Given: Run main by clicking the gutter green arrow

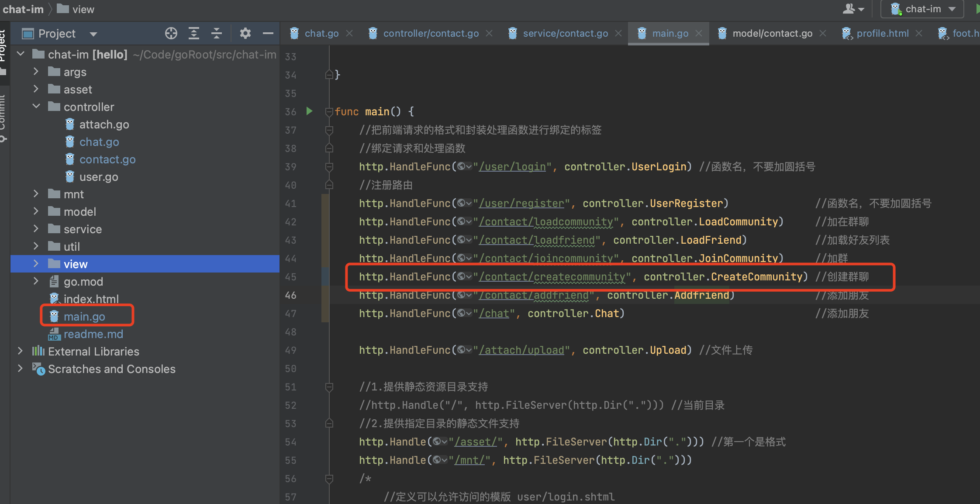Looking at the screenshot, I should pyautogui.click(x=309, y=111).
